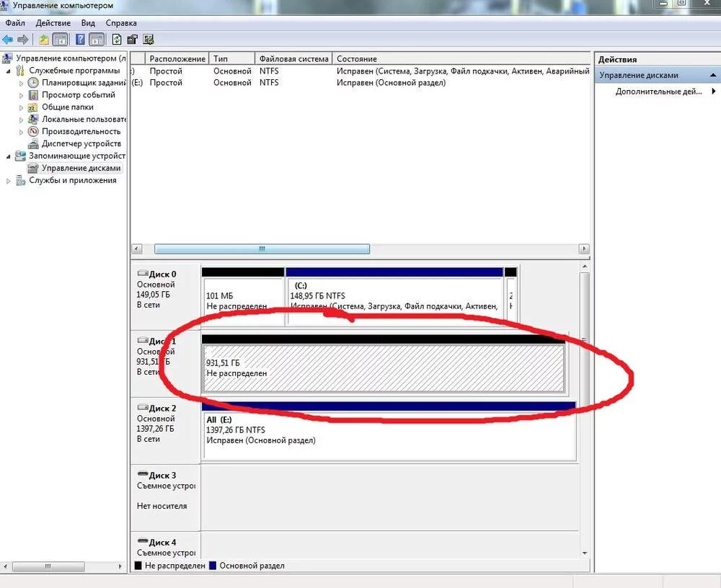This screenshot has height=588, width=721.
Task: Expand the Просмотр событий branch arrow
Action: (21, 95)
